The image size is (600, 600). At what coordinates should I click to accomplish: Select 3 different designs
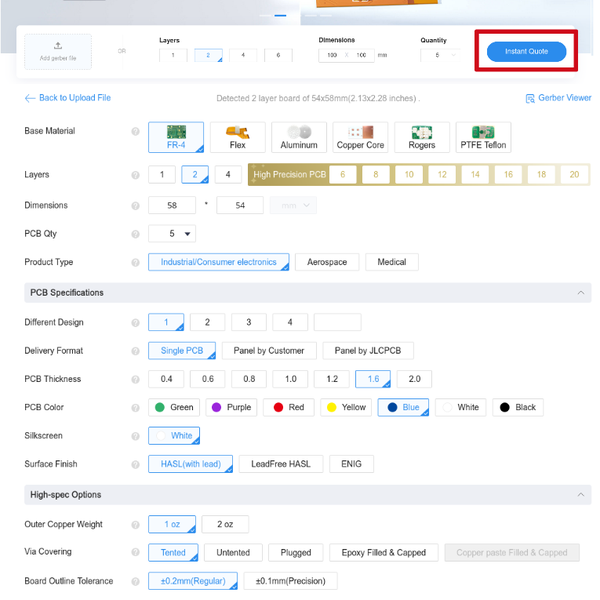(x=249, y=323)
